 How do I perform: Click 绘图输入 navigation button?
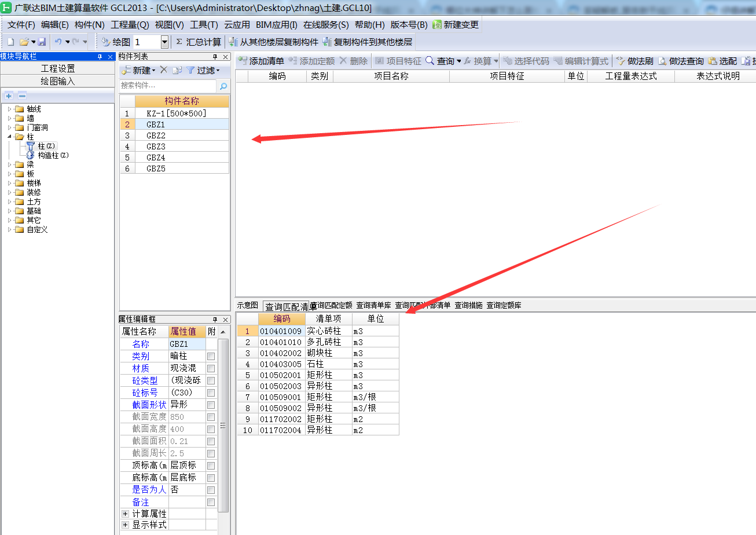(x=57, y=81)
